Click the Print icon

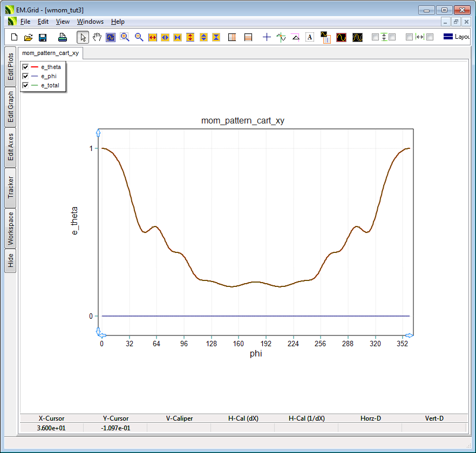pos(63,37)
